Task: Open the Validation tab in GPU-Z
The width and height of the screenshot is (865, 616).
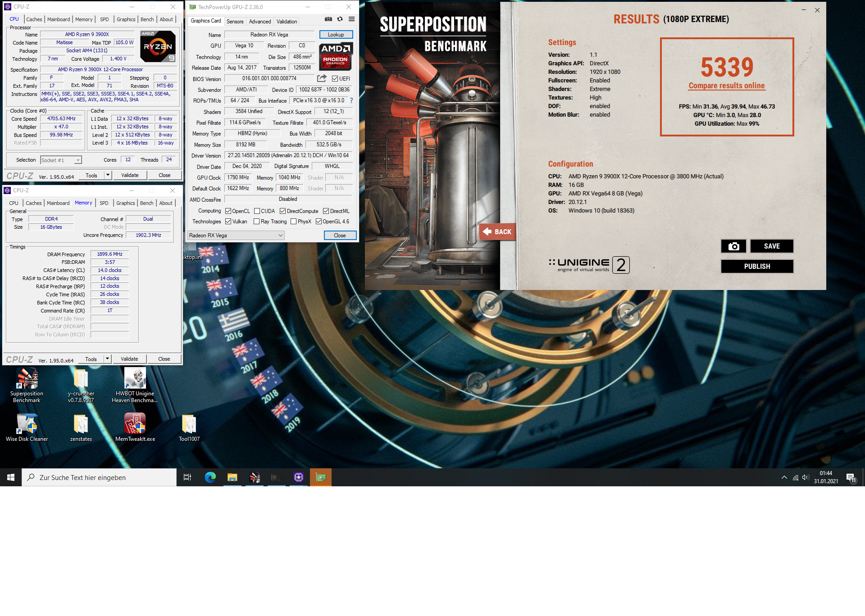Action: coord(287,22)
